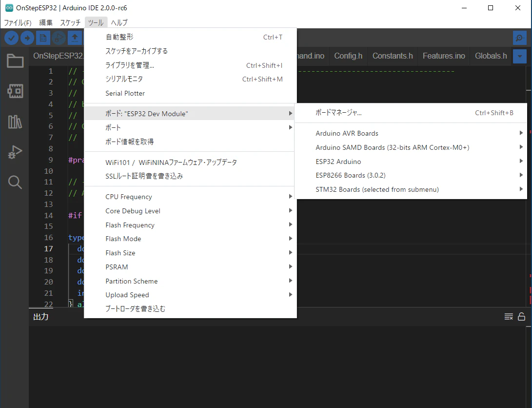The height and width of the screenshot is (408, 532).
Task: Open the ファイル(F) menu
Action: pyautogui.click(x=18, y=22)
